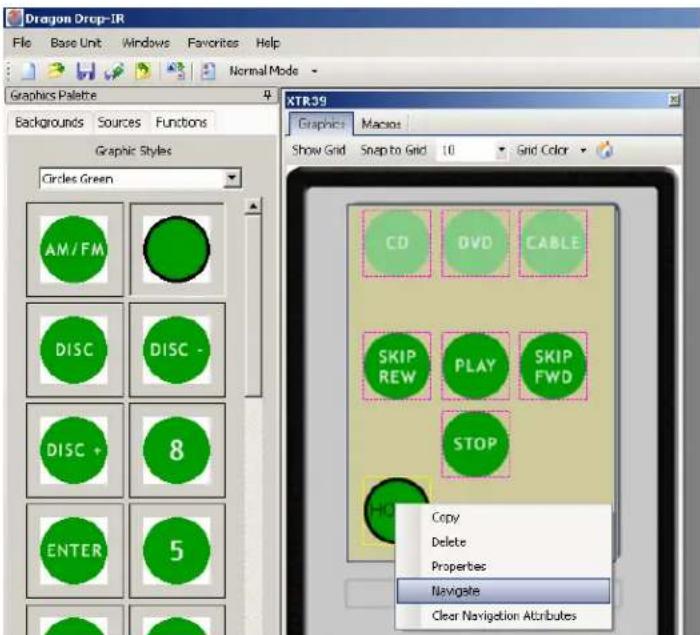Click the color wheel icon next to Grid Color
700x635 pixels.
click(604, 150)
